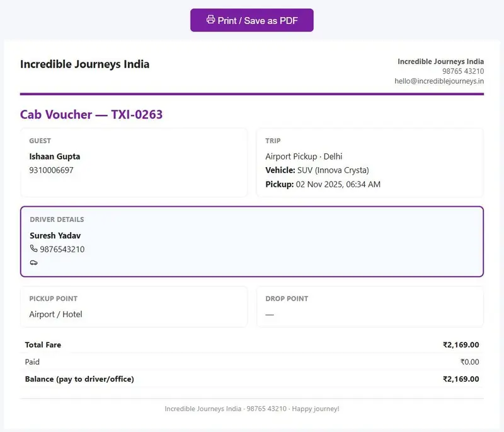This screenshot has width=504, height=432.
Task: Click the printer icon in the button
Action: [210, 20]
